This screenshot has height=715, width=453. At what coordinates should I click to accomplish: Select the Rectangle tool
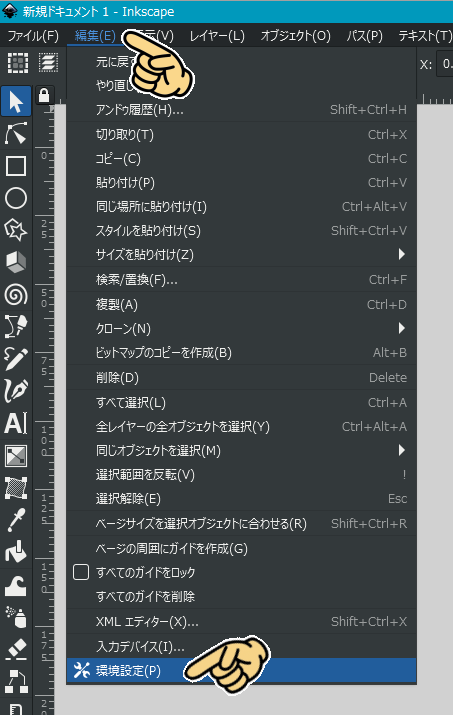[16, 166]
